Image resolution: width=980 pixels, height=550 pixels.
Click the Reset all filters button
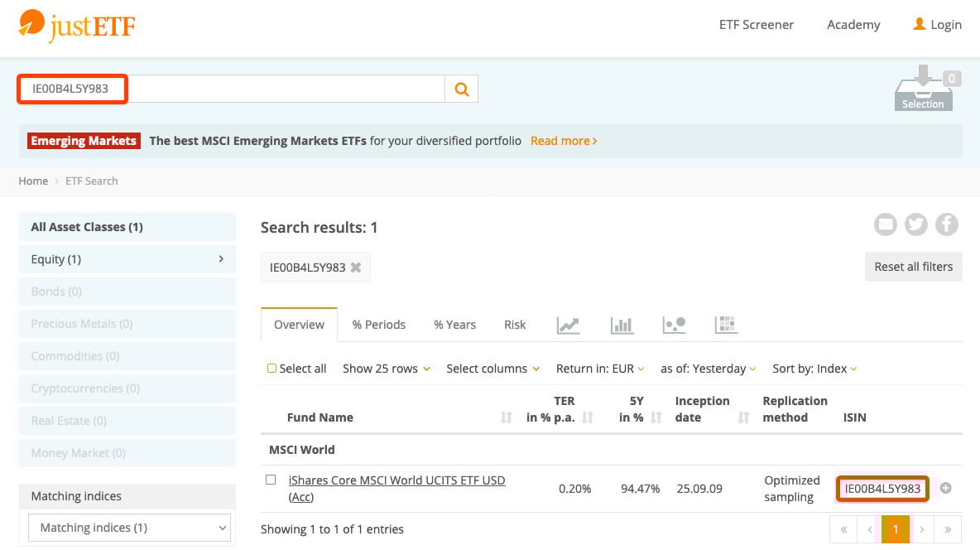(x=913, y=267)
